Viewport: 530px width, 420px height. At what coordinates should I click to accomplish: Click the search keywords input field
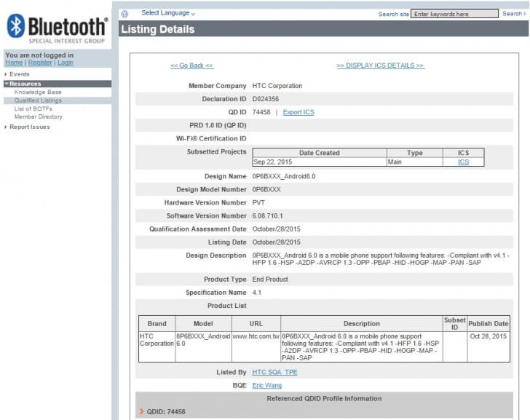pos(454,14)
